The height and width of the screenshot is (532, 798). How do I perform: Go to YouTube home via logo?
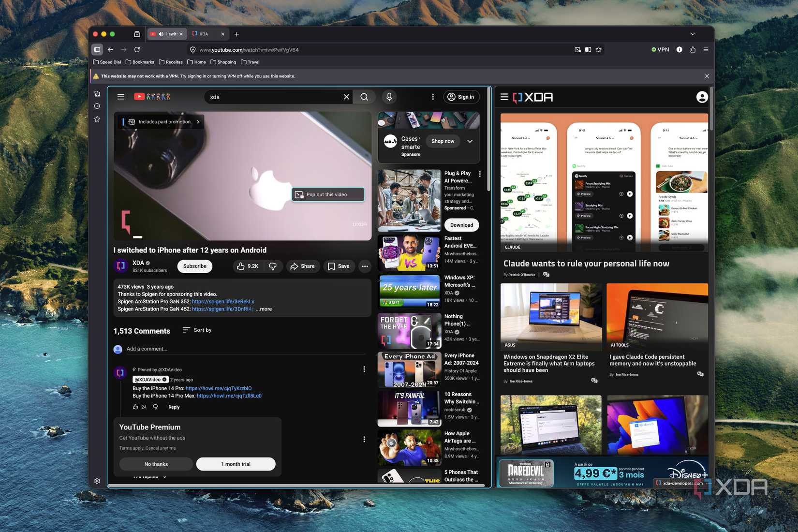click(152, 96)
